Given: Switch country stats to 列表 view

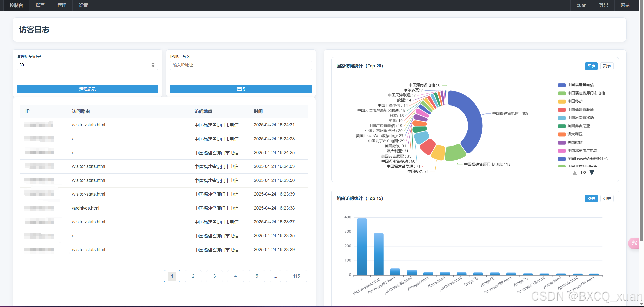Looking at the screenshot, I should tap(607, 66).
